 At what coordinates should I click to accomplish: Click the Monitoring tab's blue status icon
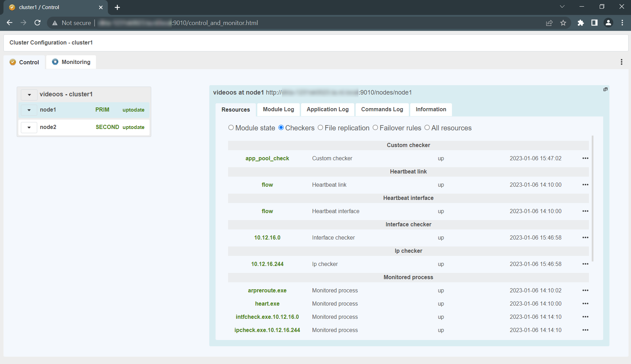[55, 62]
